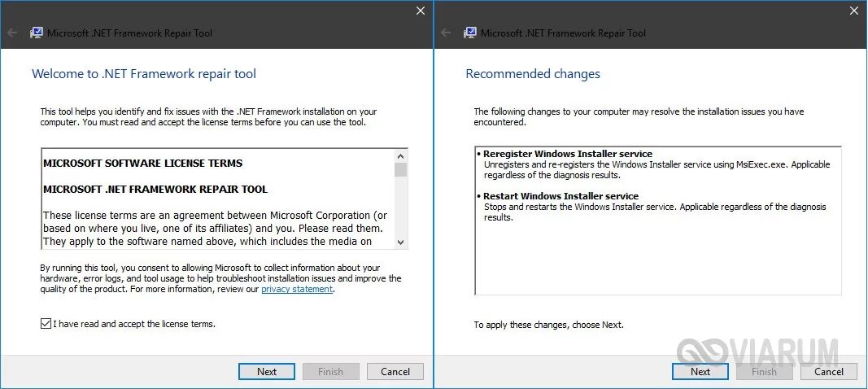Click the license text scrollbar thumb

[401, 169]
